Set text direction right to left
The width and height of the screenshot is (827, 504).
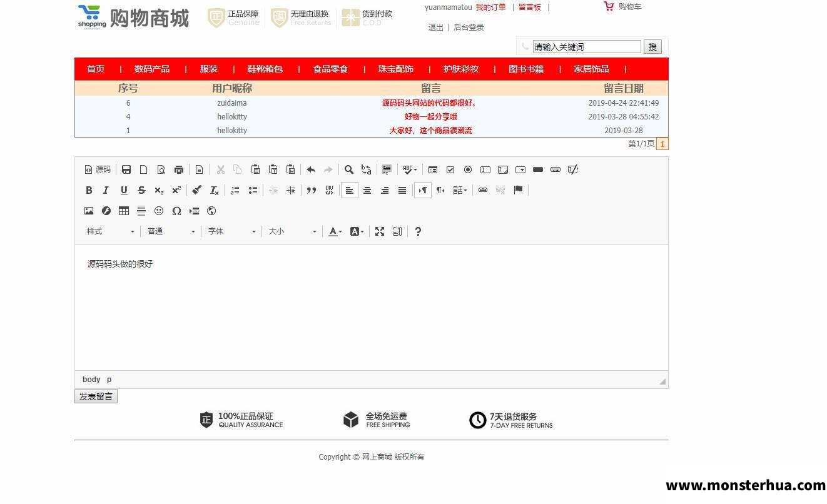(x=440, y=190)
